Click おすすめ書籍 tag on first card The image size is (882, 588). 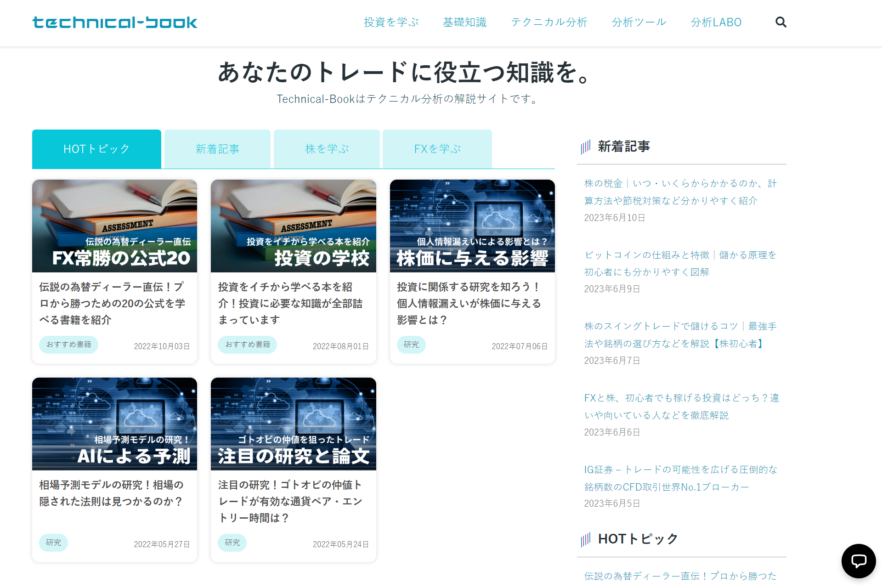coord(68,345)
